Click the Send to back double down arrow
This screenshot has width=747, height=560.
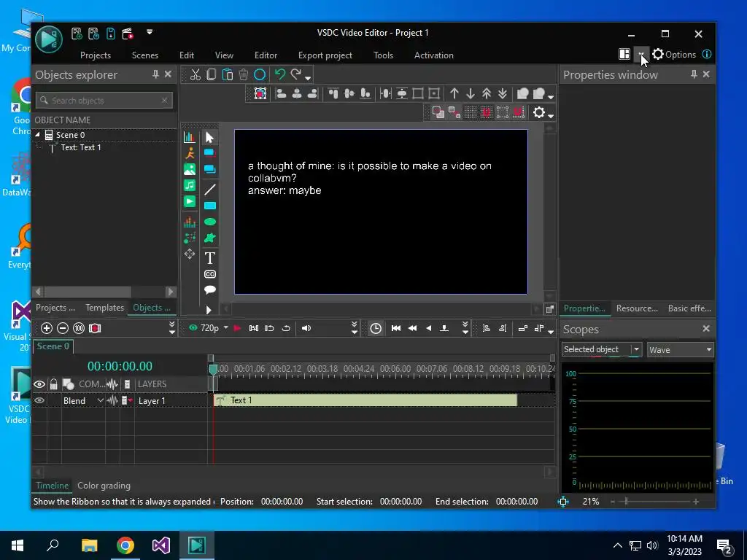coord(503,93)
